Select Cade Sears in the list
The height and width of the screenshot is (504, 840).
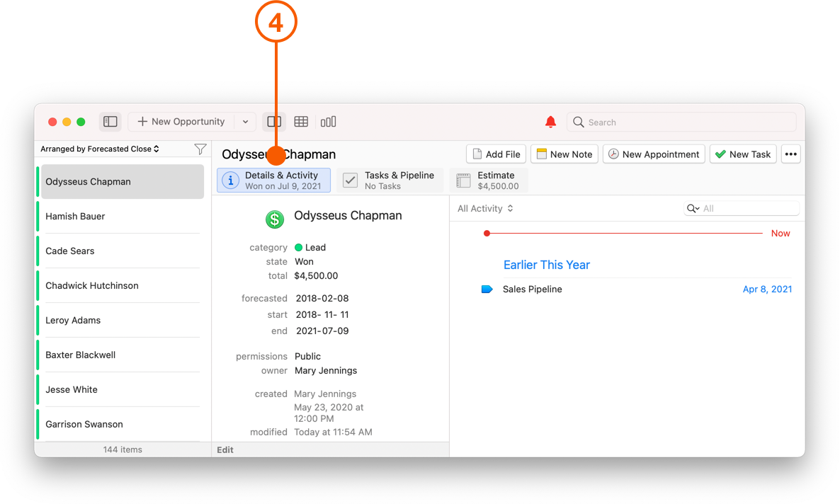(x=123, y=251)
